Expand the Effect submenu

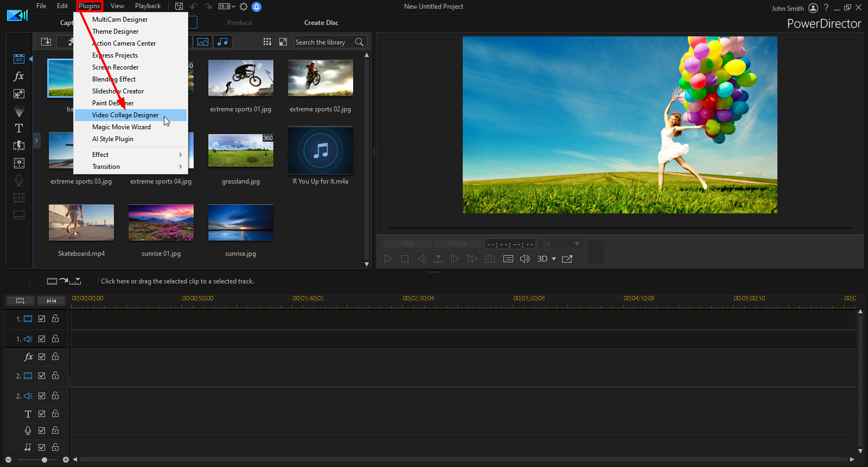point(131,155)
